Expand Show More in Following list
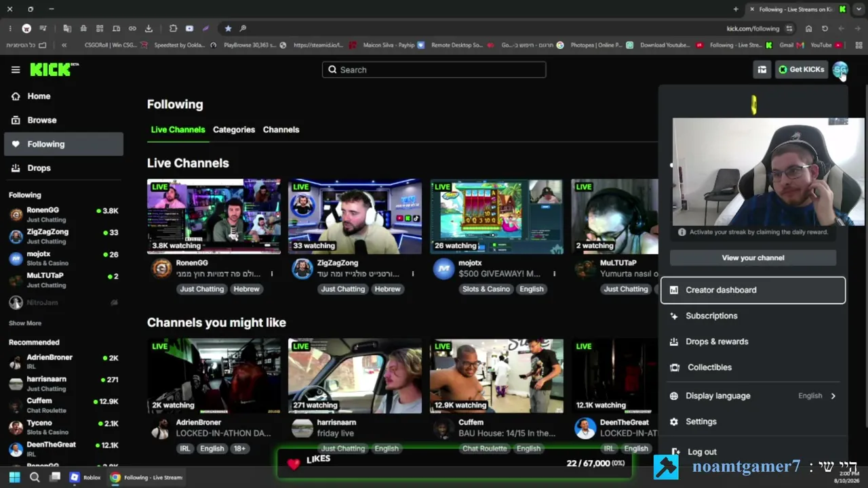868x488 pixels. [25, 323]
